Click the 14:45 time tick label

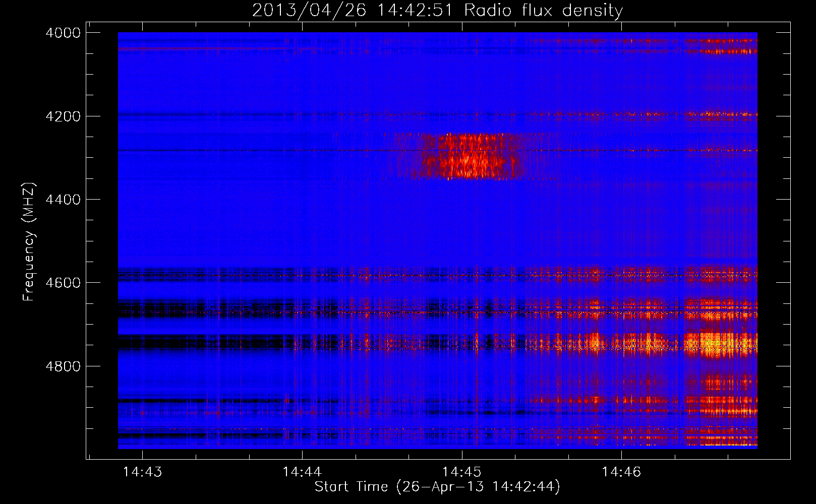click(x=461, y=472)
